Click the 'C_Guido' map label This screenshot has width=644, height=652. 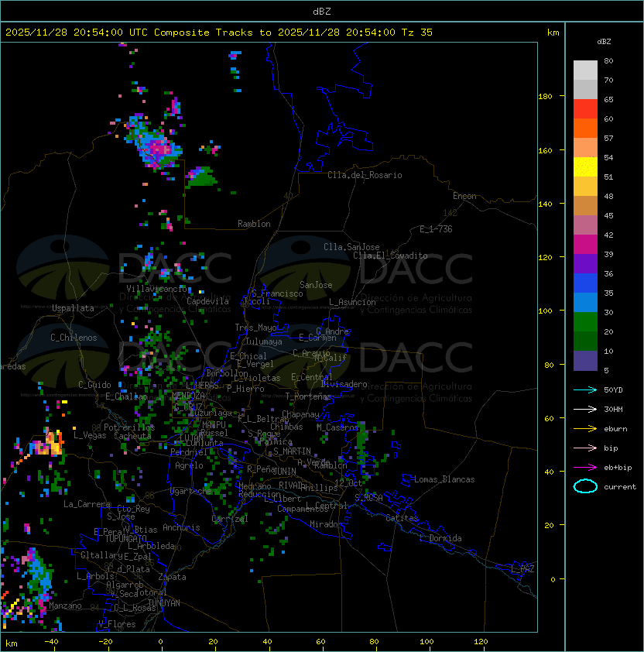point(94,385)
